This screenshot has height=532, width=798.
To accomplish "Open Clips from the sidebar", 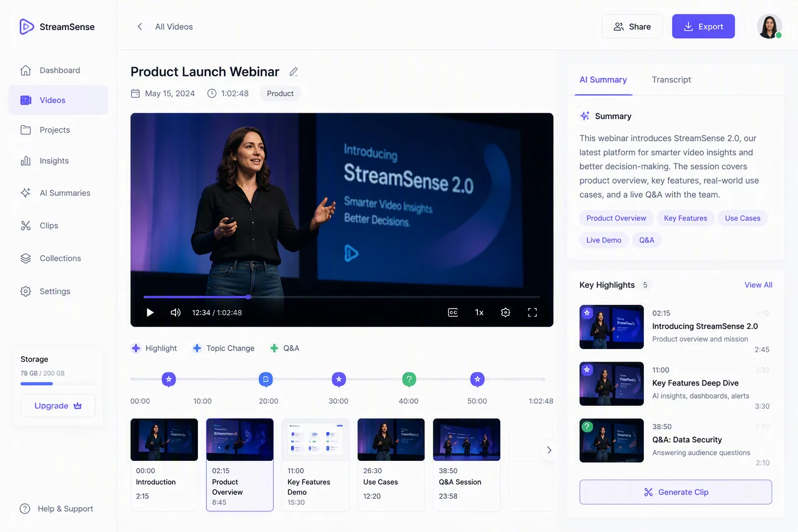I will pos(58,225).
